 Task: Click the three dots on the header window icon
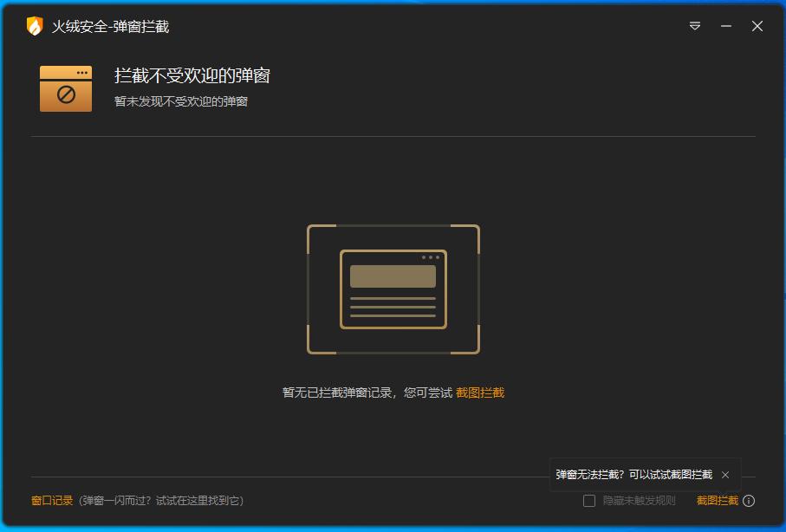[x=84, y=73]
